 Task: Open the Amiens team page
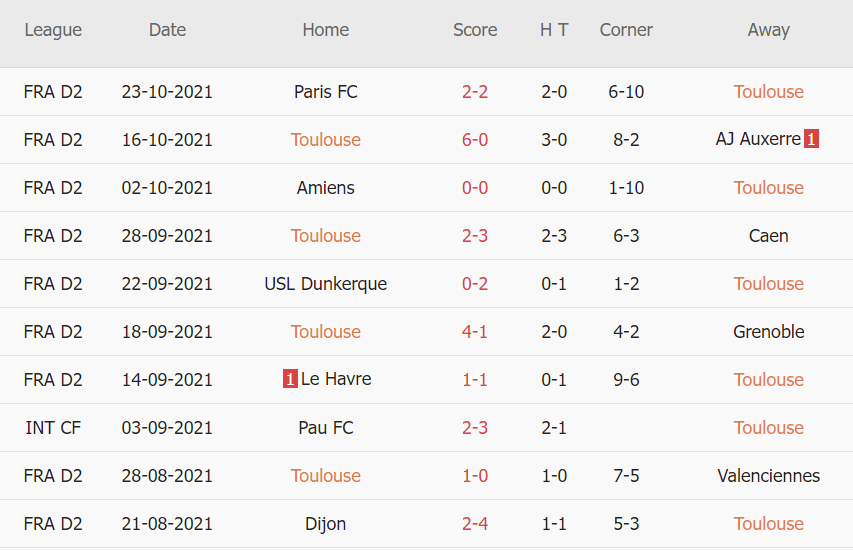pos(326,188)
